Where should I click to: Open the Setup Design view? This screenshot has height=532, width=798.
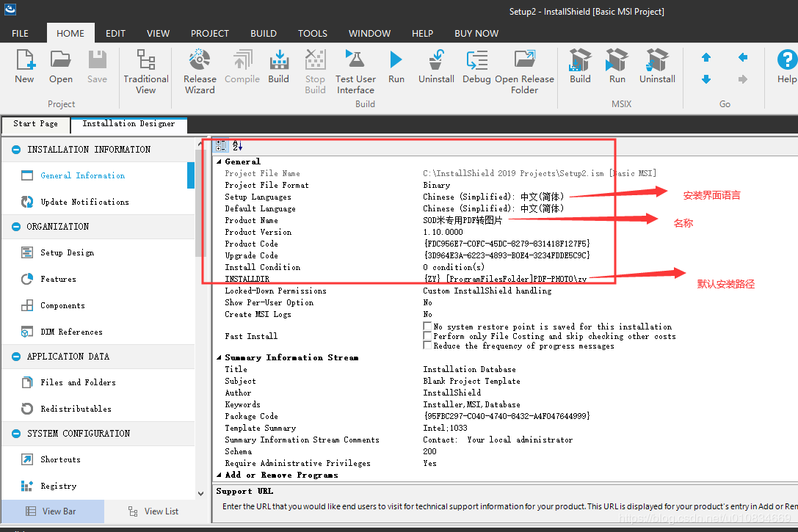pyautogui.click(x=68, y=252)
